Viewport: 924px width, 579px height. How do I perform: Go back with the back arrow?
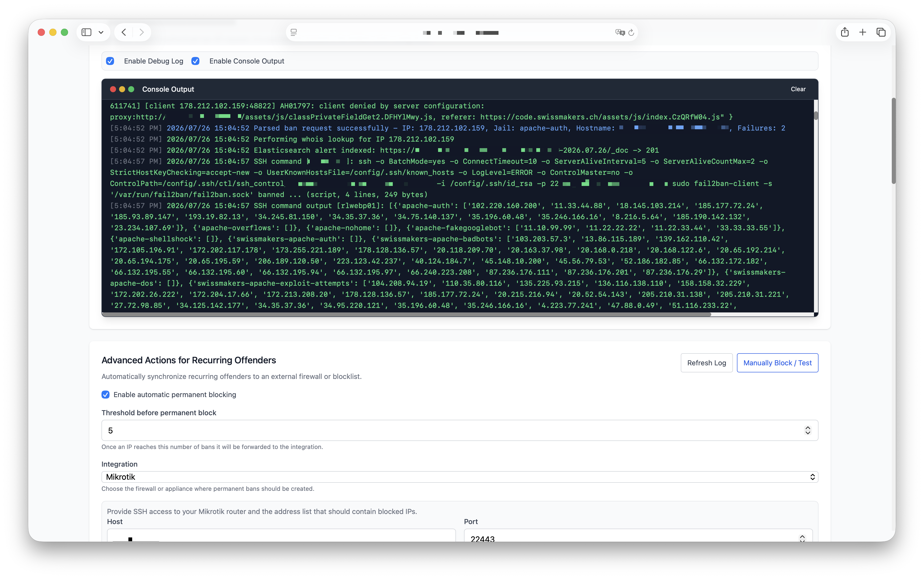pos(124,32)
